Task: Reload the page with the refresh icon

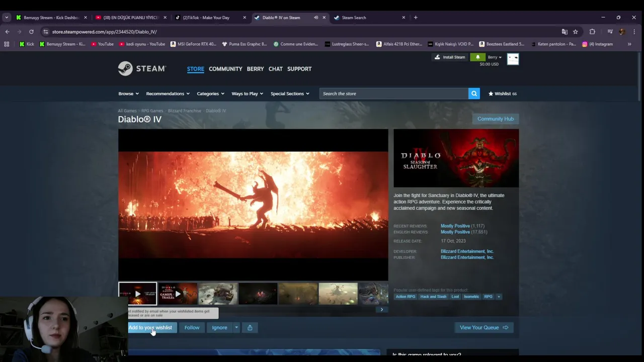Action: pyautogui.click(x=31, y=32)
